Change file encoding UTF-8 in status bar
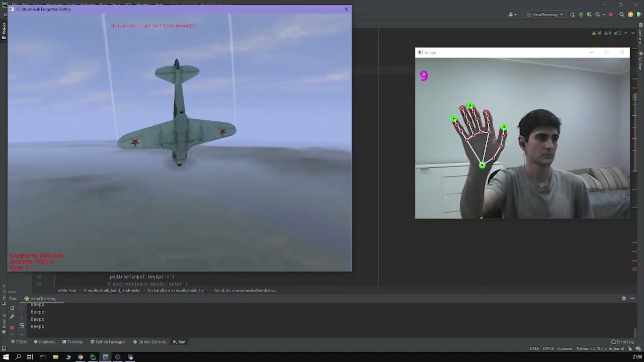This screenshot has width=644, height=362. tap(548, 348)
